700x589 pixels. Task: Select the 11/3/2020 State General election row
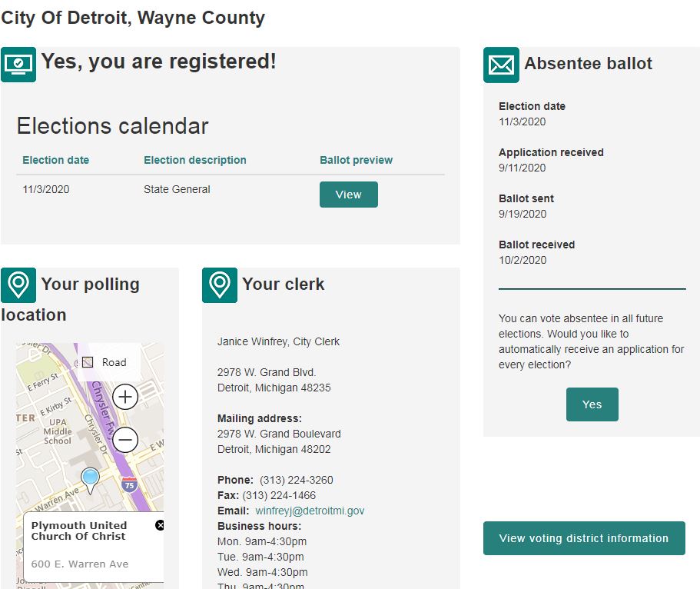point(177,189)
